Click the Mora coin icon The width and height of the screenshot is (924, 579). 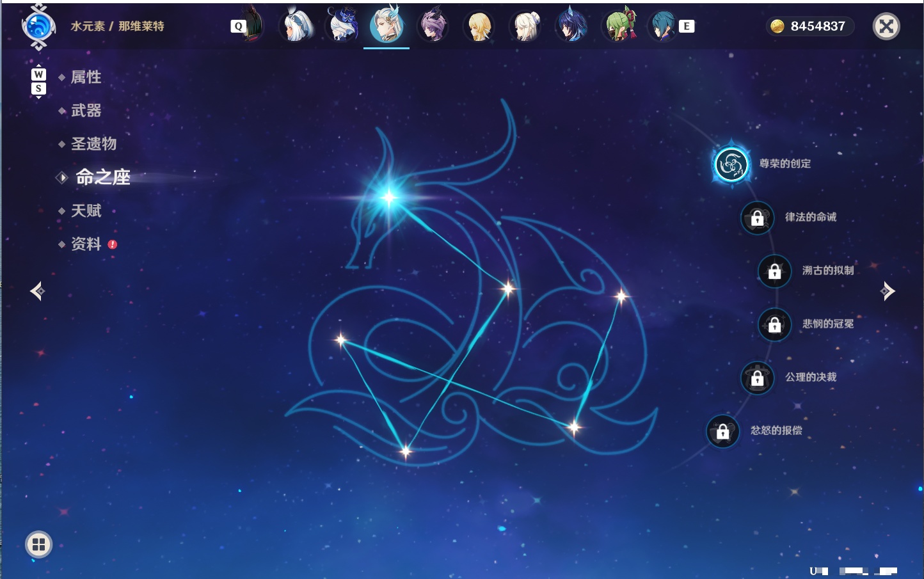(777, 26)
